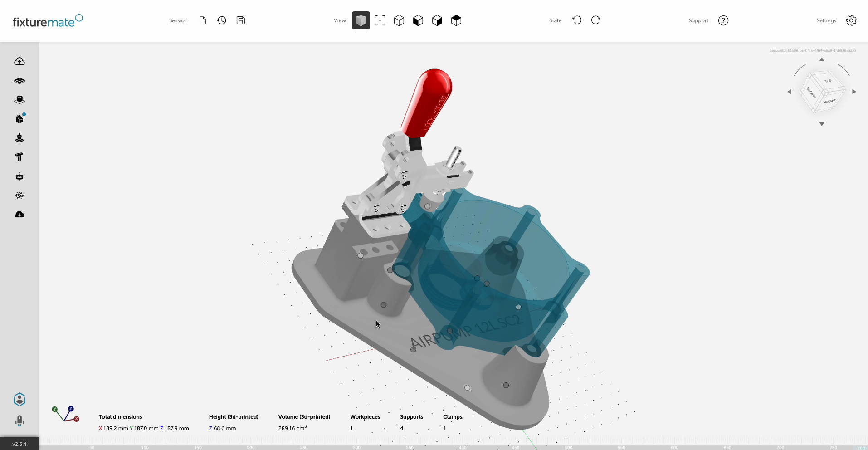
Task: Toggle the shaded perspective view mode
Action: click(x=361, y=20)
